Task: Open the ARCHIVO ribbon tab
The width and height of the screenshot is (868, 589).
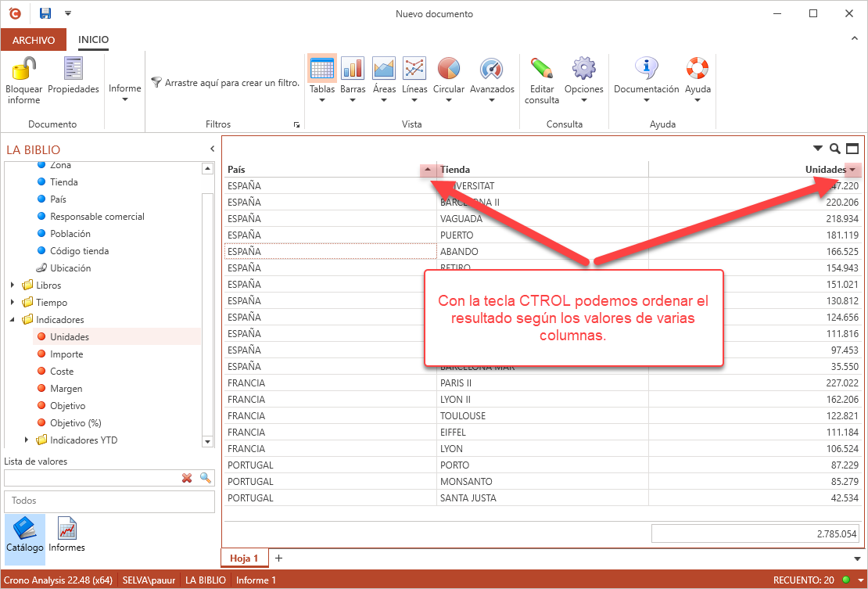Action: 34,40
